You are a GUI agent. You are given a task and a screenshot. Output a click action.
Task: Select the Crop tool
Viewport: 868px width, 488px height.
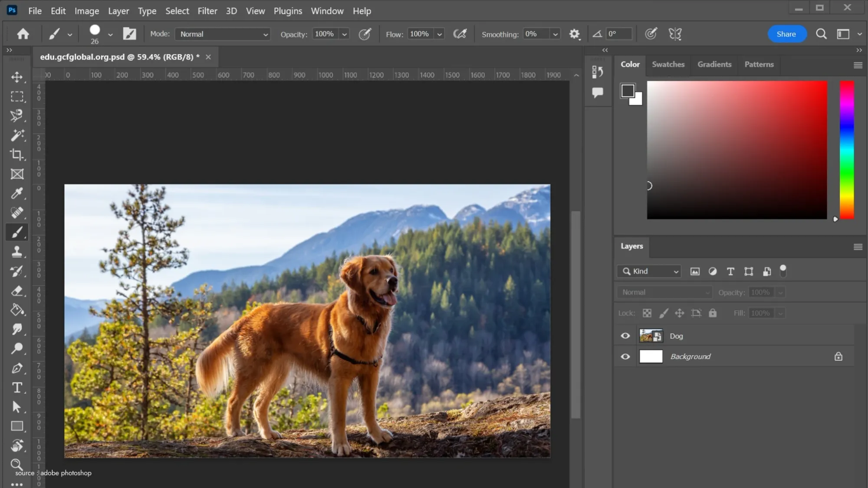tap(17, 155)
